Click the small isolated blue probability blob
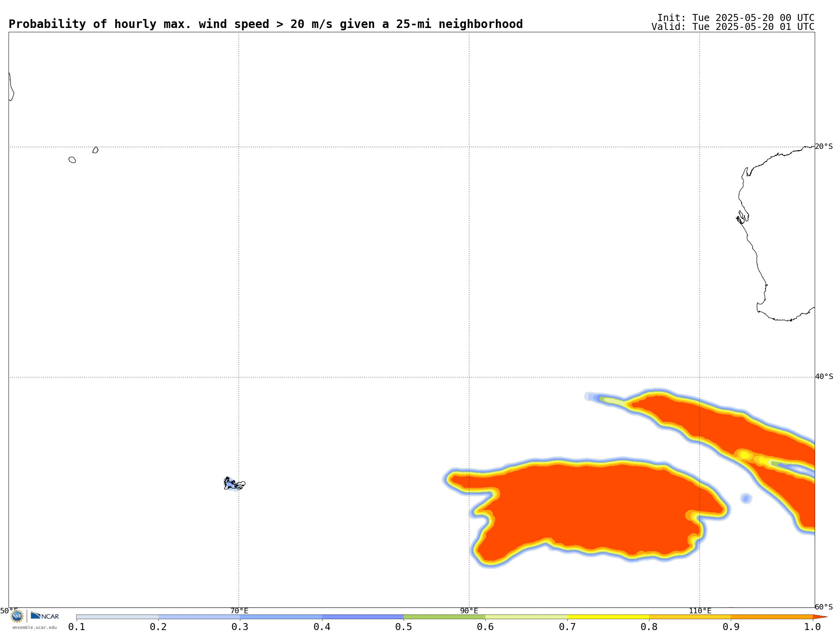840x632 pixels. tap(746, 498)
